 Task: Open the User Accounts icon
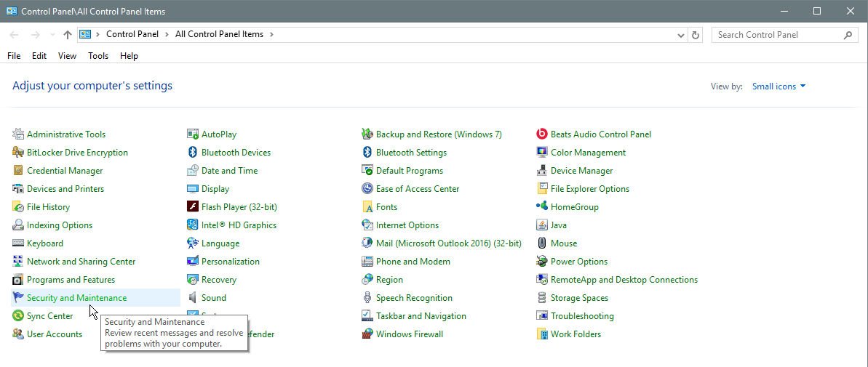click(x=18, y=334)
